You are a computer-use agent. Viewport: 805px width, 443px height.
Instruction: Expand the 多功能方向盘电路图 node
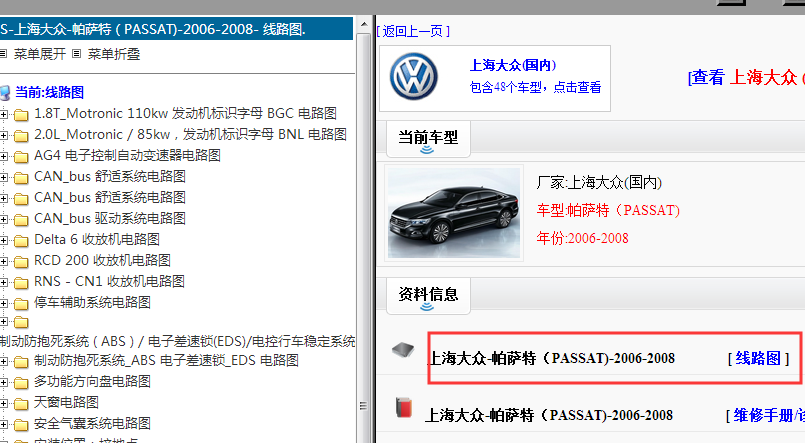click(x=4, y=382)
